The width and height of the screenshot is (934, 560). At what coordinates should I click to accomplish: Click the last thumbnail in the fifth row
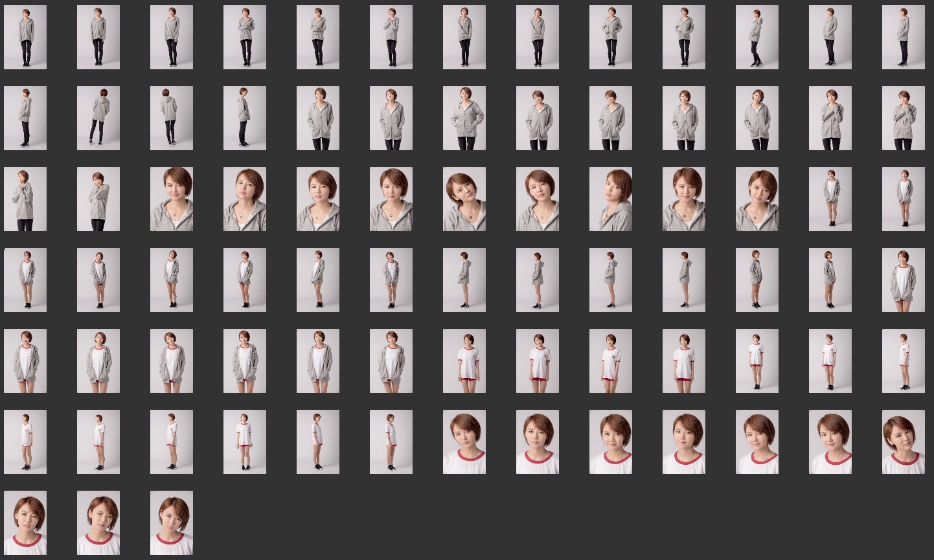[x=903, y=361]
